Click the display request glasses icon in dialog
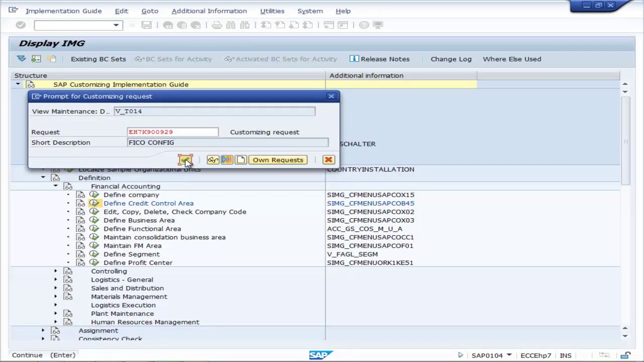The image size is (644, 362). [x=213, y=160]
